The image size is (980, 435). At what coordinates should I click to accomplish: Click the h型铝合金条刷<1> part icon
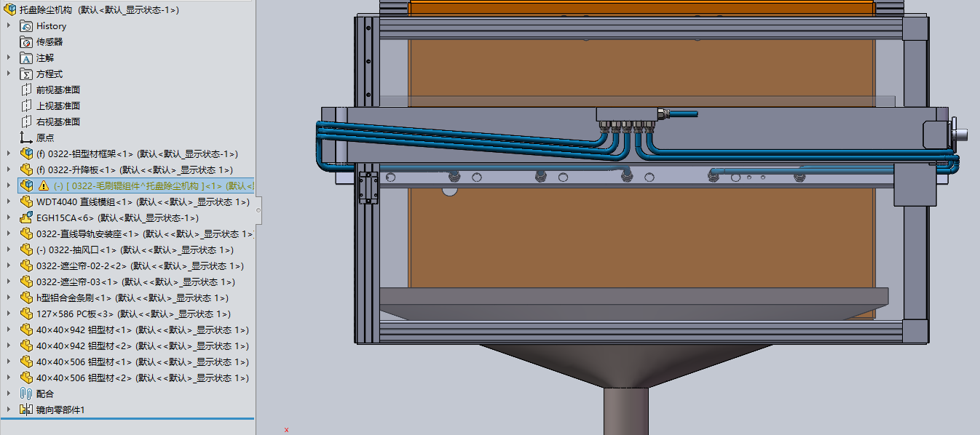coord(26,298)
